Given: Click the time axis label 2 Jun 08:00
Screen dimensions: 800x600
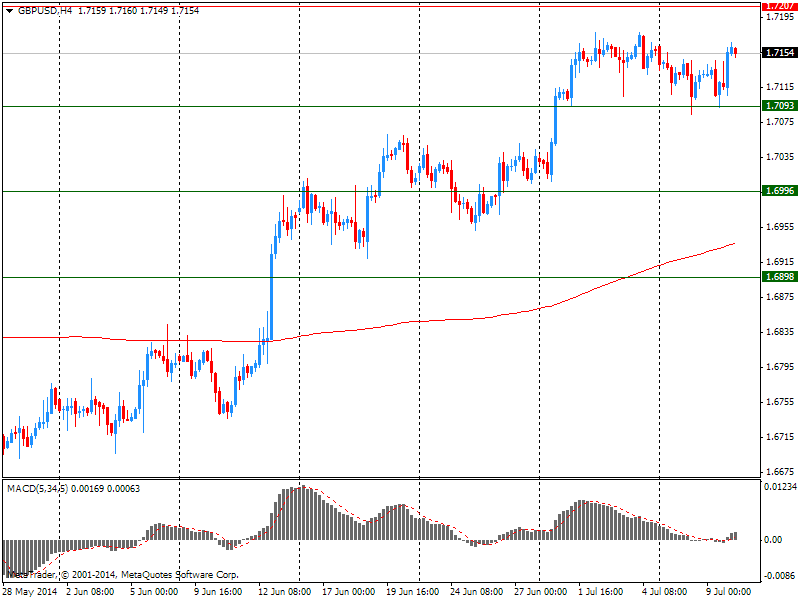Looking at the screenshot, I should [90, 592].
